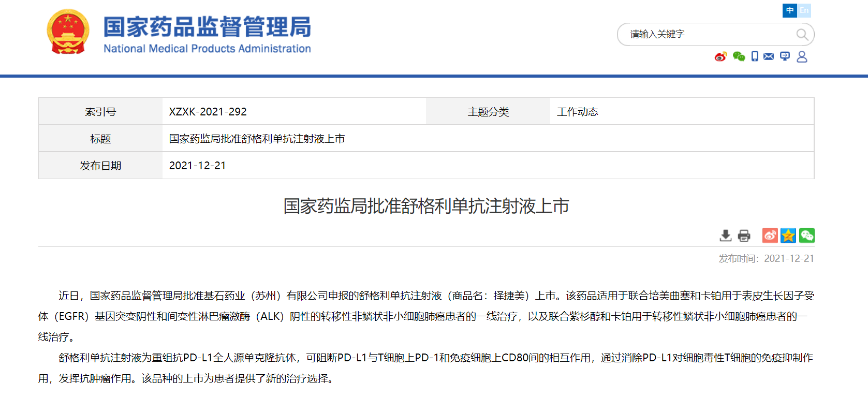The image size is (868, 397).
Task: Select the table date 2021-12-21
Action: coord(197,166)
